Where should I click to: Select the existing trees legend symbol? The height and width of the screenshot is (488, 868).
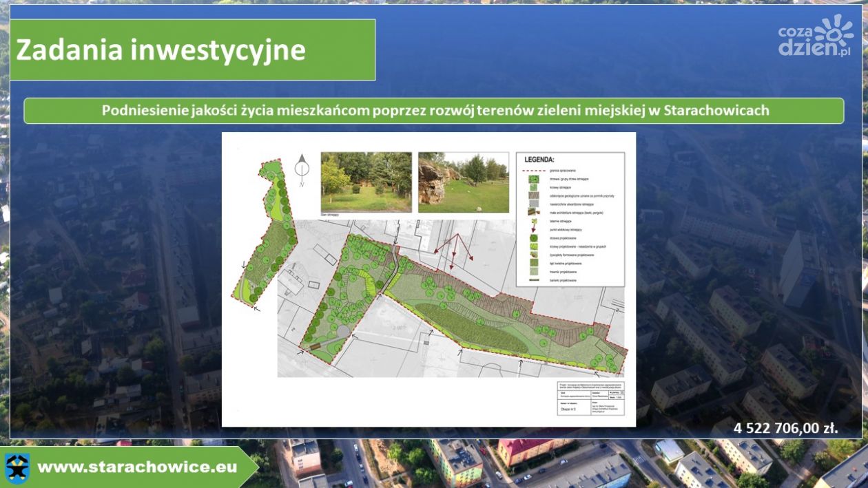point(533,178)
